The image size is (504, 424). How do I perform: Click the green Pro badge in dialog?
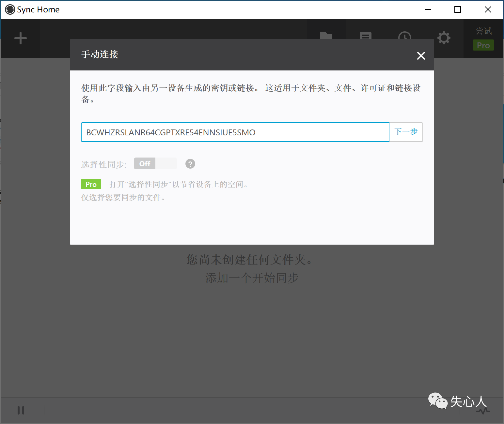[x=91, y=184]
